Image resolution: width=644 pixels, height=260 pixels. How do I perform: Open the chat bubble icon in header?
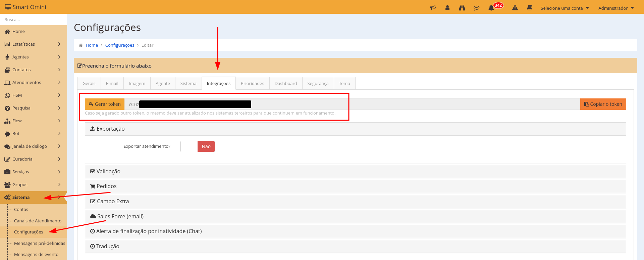pyautogui.click(x=476, y=8)
